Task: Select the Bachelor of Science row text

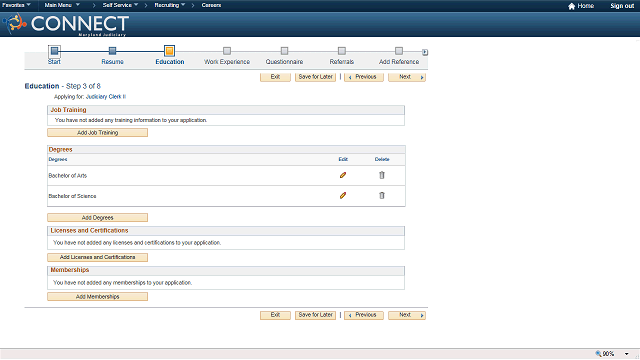Action: [x=72, y=196]
